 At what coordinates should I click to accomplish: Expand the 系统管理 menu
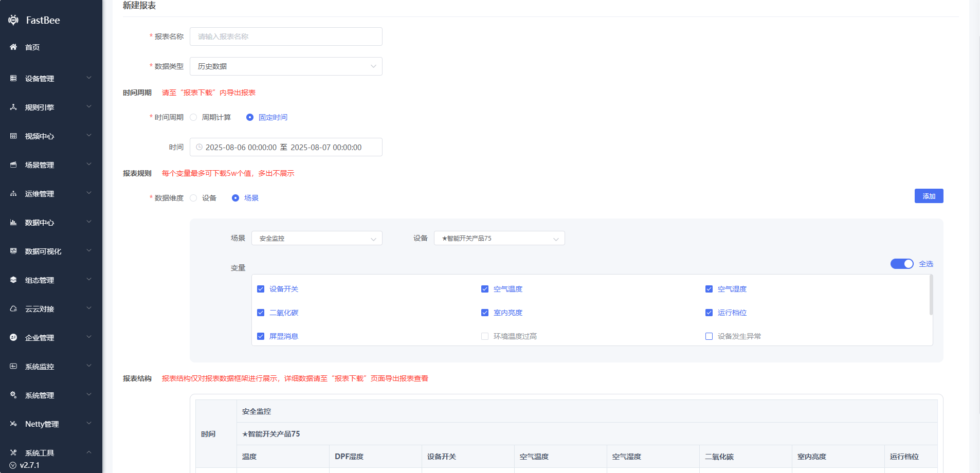(50, 395)
